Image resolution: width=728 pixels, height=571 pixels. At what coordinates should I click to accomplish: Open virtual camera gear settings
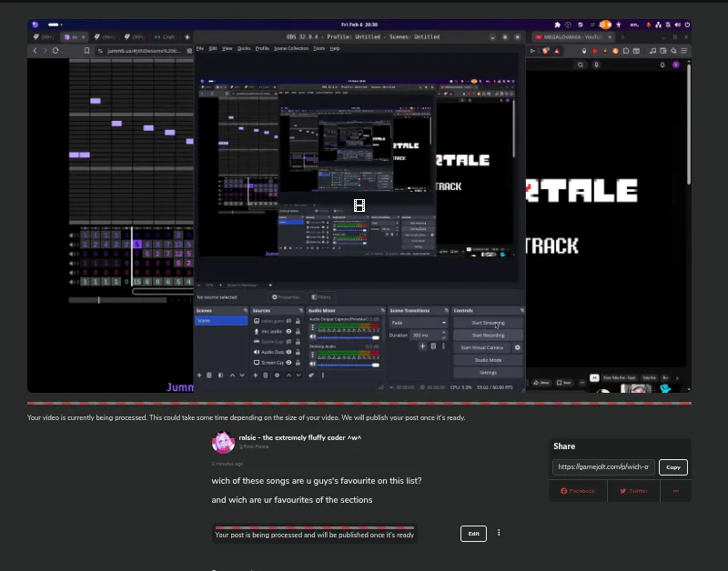coord(517,347)
